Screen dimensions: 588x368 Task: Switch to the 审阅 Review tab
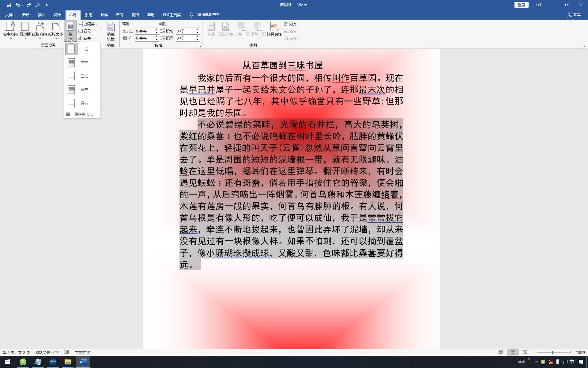pos(120,15)
